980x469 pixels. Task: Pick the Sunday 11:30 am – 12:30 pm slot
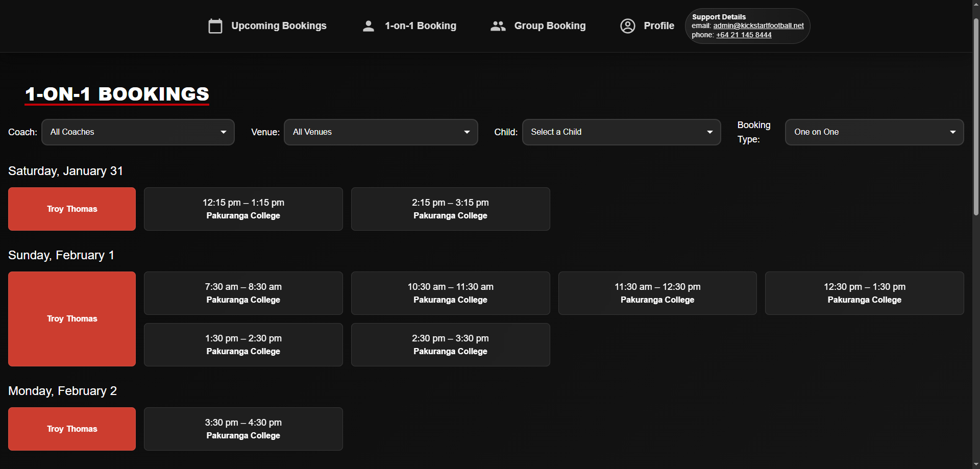point(657,293)
